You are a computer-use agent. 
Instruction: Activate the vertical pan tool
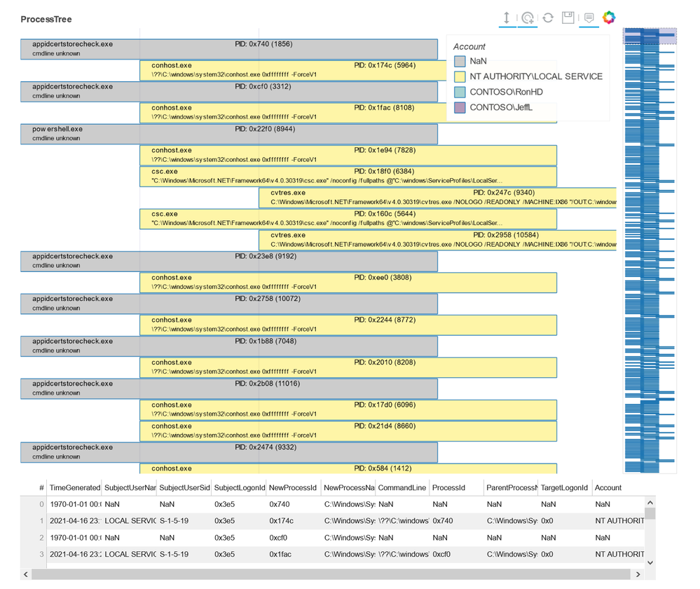point(507,18)
